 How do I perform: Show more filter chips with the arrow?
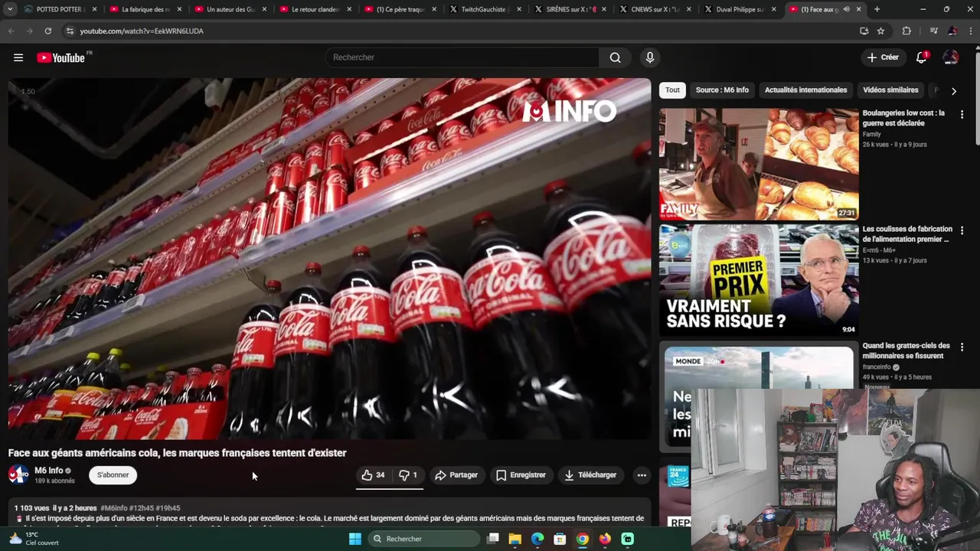point(953,91)
